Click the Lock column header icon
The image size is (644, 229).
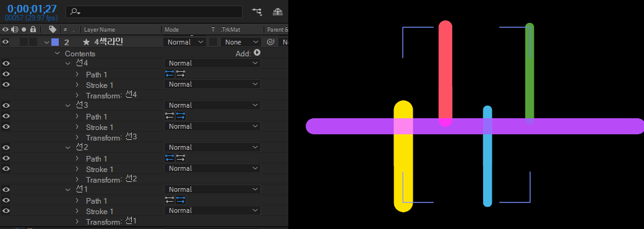[x=33, y=29]
